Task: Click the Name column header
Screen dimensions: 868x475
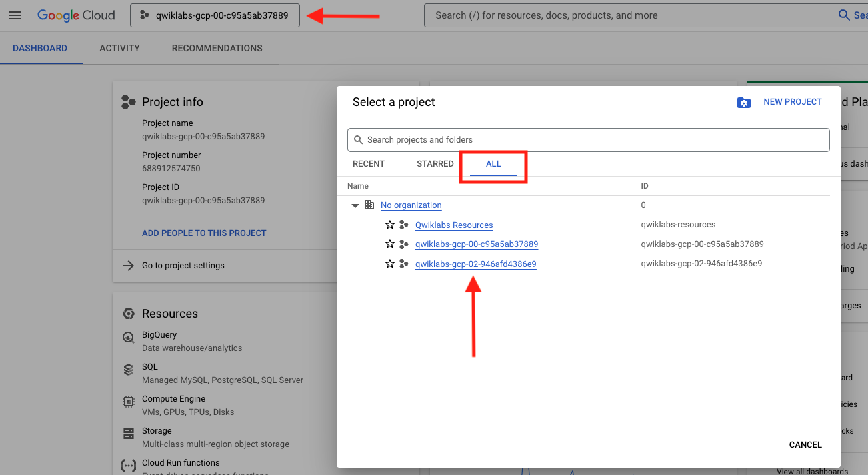Action: point(358,186)
